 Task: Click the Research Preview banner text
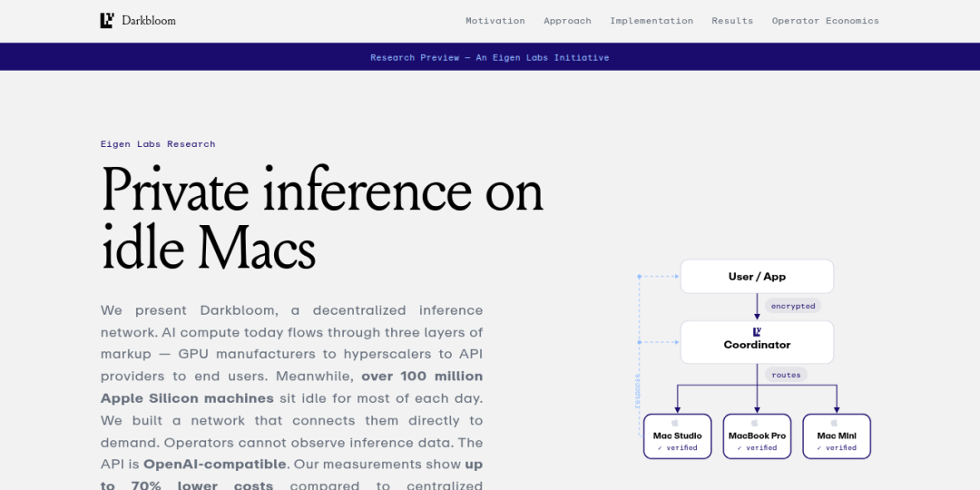pyautogui.click(x=489, y=57)
